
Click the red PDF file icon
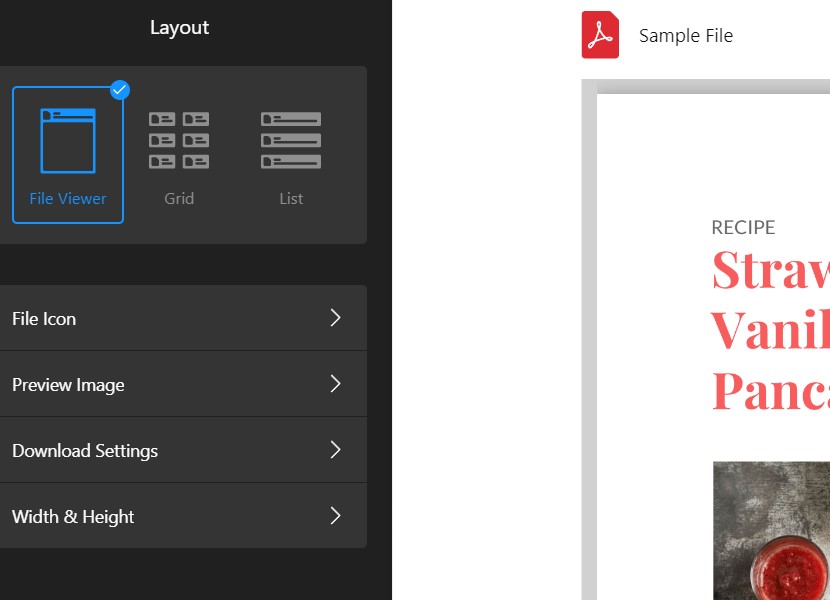[x=600, y=35]
